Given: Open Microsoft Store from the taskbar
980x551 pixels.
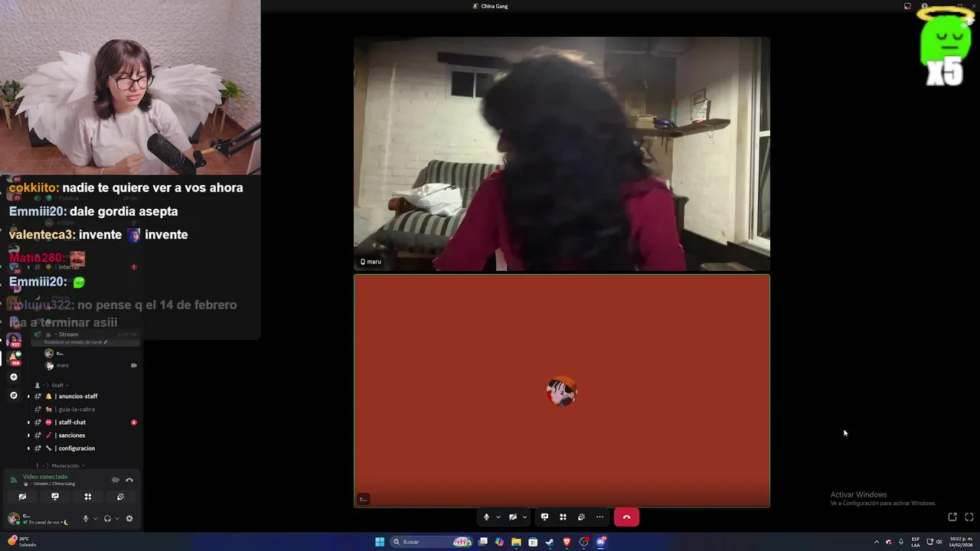Looking at the screenshot, I should 533,542.
